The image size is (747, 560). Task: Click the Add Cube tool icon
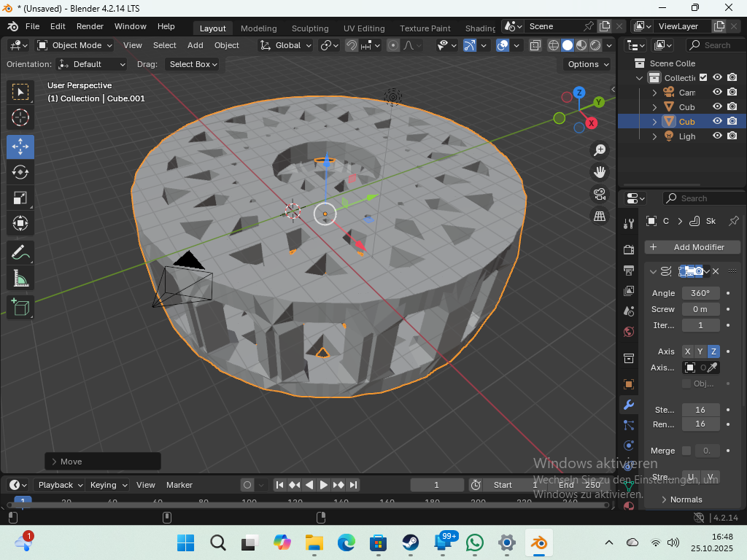pos(20,307)
